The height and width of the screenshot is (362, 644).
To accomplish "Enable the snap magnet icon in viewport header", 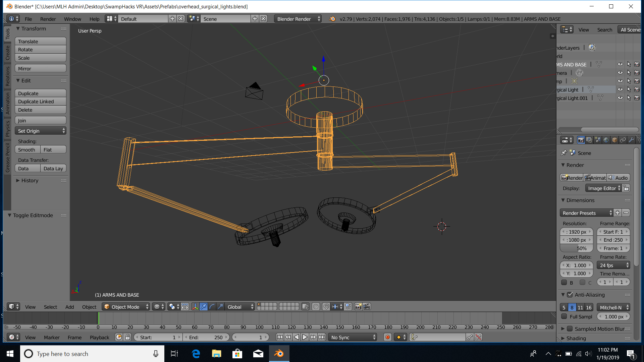I will (326, 307).
